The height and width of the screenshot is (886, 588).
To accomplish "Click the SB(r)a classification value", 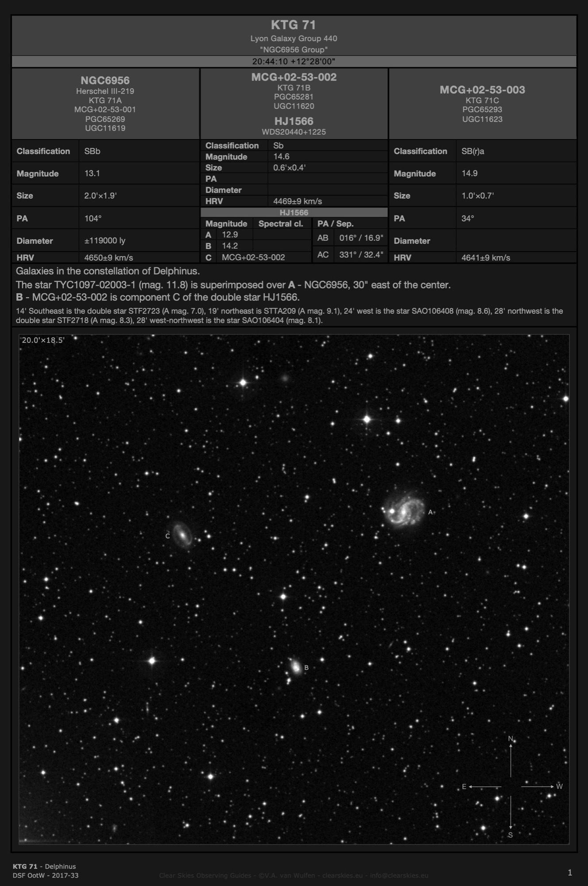I will [x=473, y=151].
